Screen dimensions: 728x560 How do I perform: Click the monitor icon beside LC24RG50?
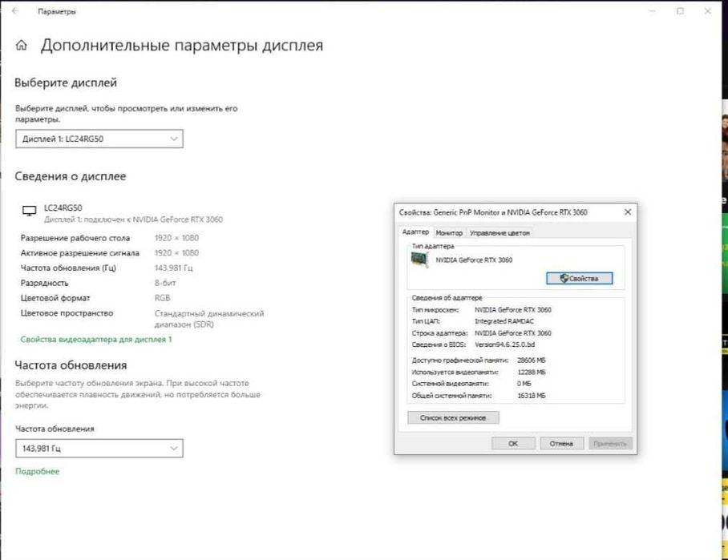[x=29, y=212]
